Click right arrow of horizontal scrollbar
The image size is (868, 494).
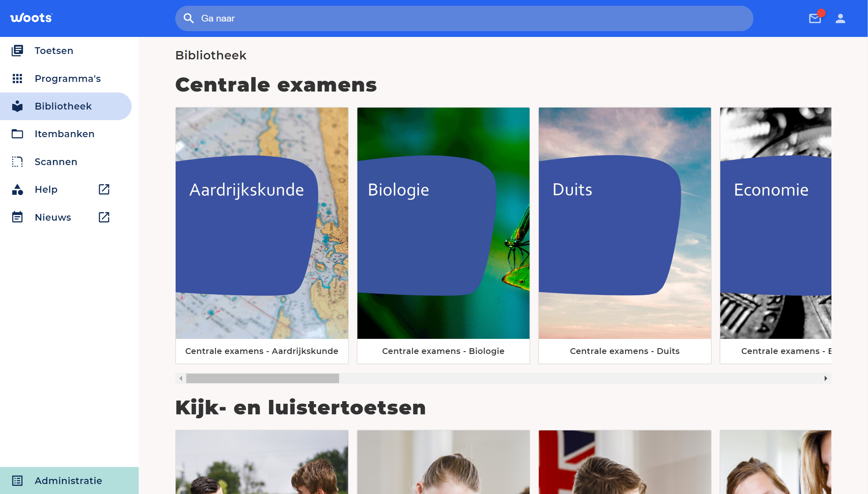coord(826,378)
